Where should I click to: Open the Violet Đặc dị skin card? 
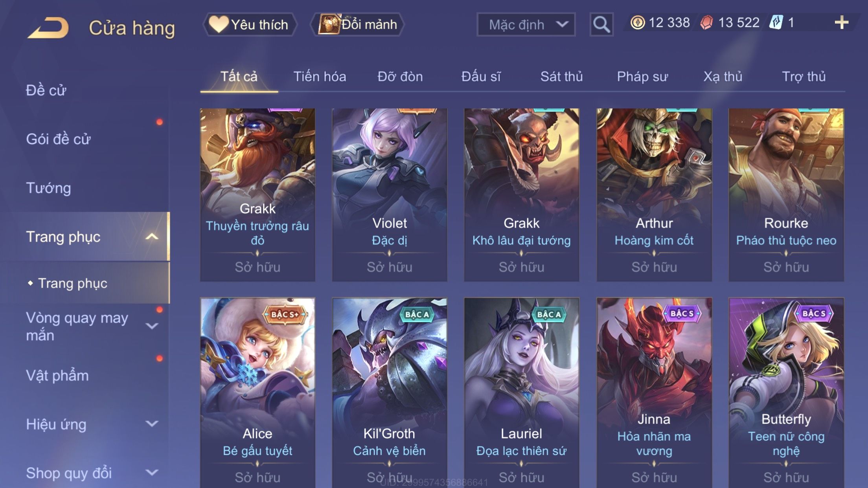(390, 195)
